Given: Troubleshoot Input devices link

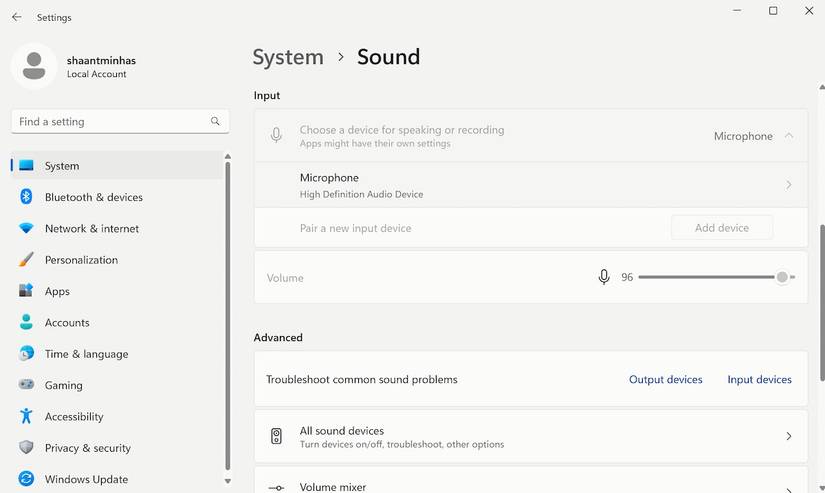Looking at the screenshot, I should [759, 380].
